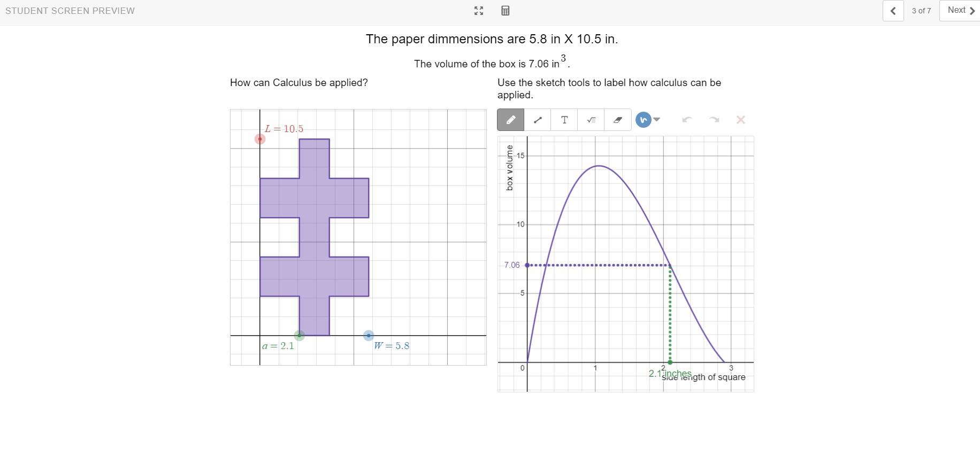Select the pencil sketch tool
Screen dimensions: 980x449
(511, 120)
